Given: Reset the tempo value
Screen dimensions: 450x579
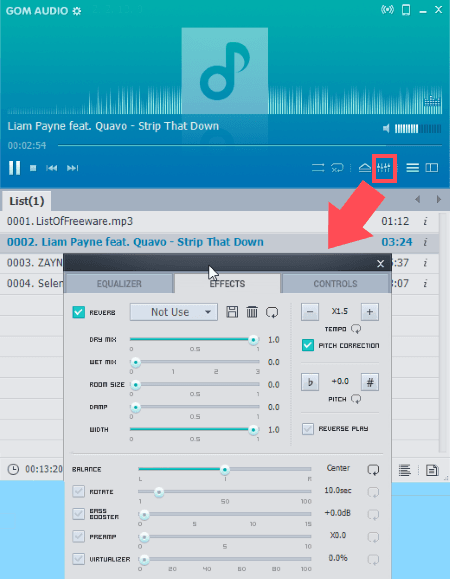Looking at the screenshot, I should pyautogui.click(x=356, y=329).
